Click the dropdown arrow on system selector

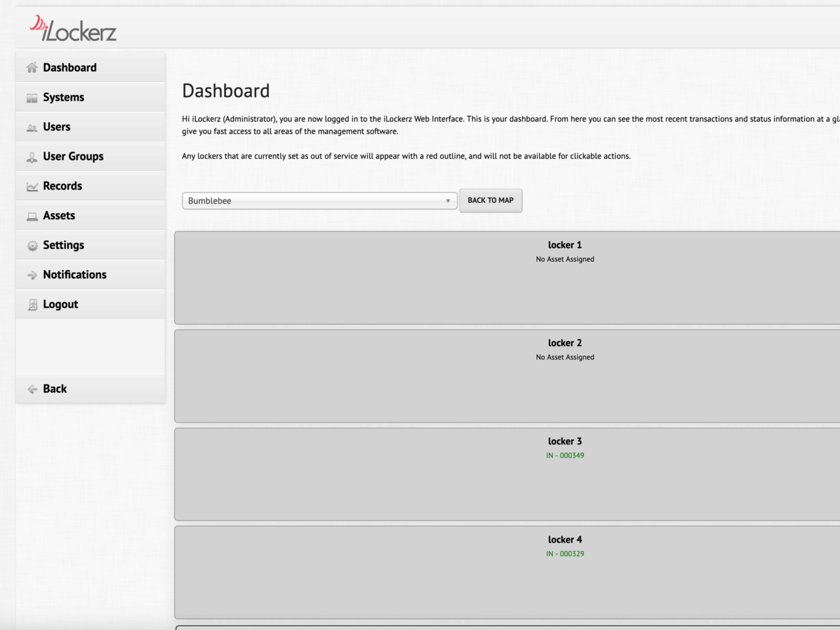pos(448,201)
